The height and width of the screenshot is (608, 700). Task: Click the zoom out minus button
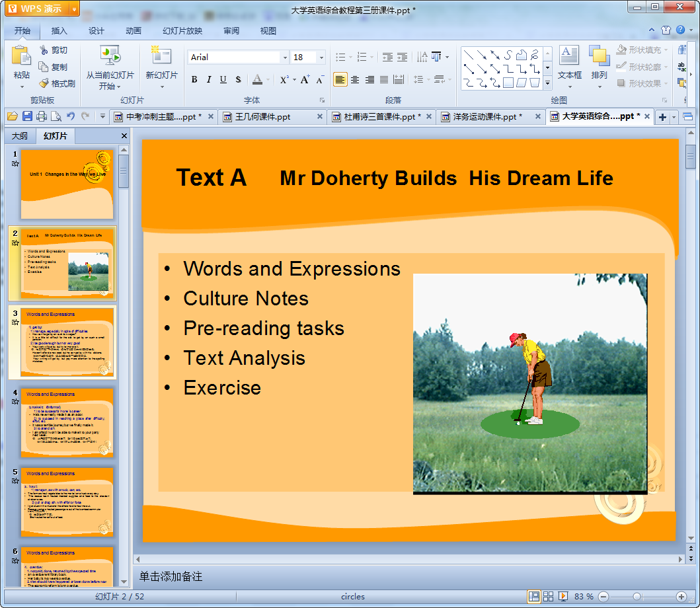click(x=603, y=596)
